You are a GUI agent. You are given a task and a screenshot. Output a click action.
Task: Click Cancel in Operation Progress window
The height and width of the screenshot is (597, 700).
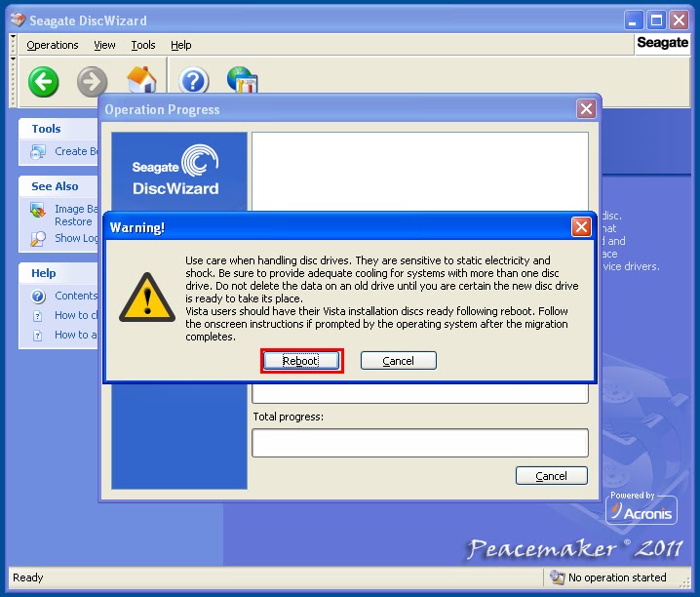tap(552, 476)
